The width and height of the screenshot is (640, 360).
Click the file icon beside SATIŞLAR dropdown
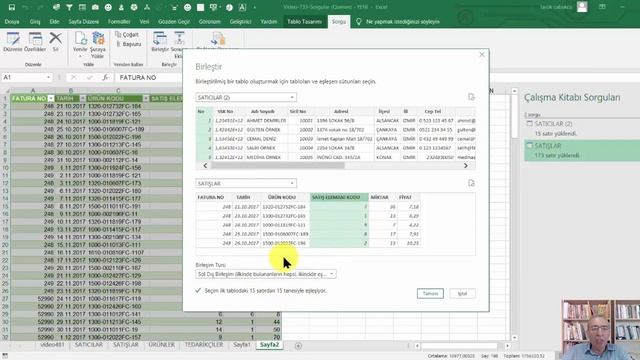tap(471, 183)
